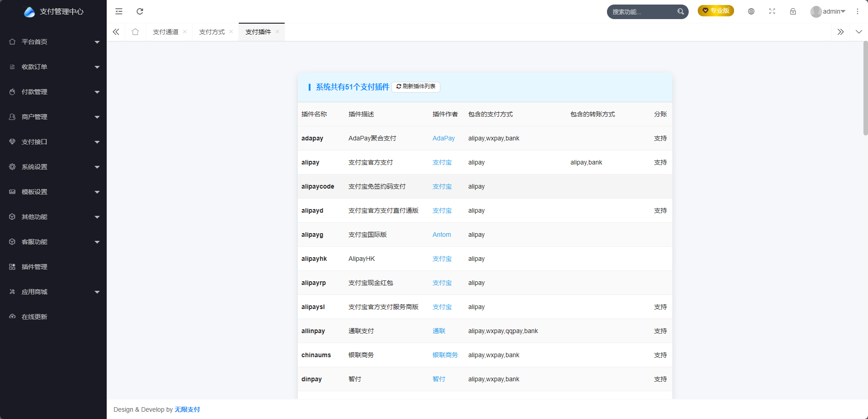Expand the 支付接口 menu arrow
Image resolution: width=868 pixels, height=419 pixels.
pos(97,142)
